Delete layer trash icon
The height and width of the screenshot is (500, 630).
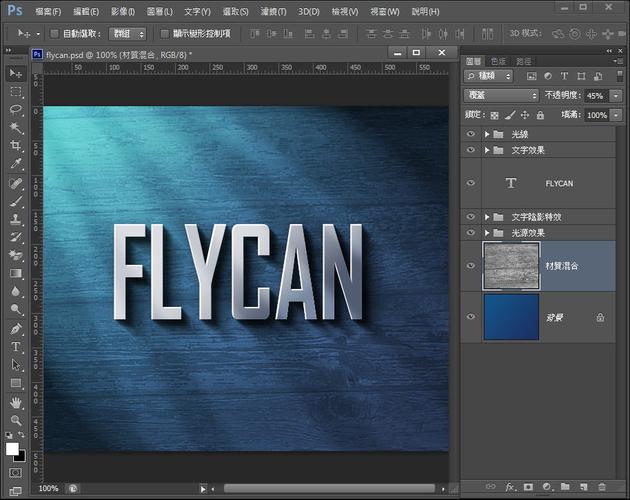tap(602, 487)
